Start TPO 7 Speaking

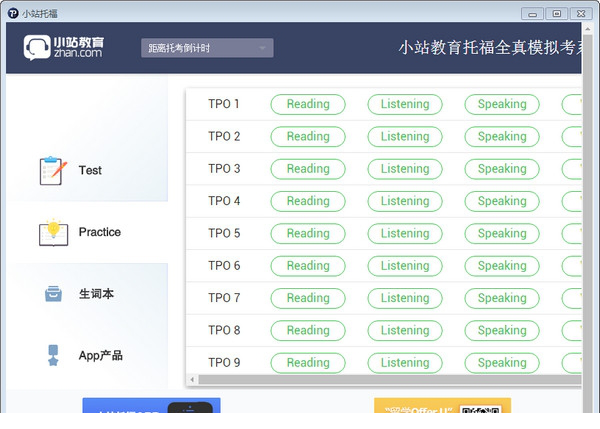point(502,298)
